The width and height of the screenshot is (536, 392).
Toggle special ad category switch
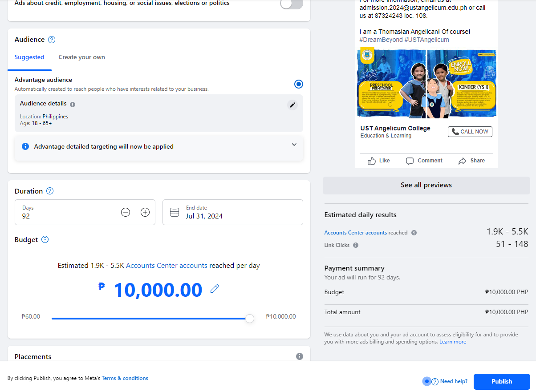click(292, 4)
